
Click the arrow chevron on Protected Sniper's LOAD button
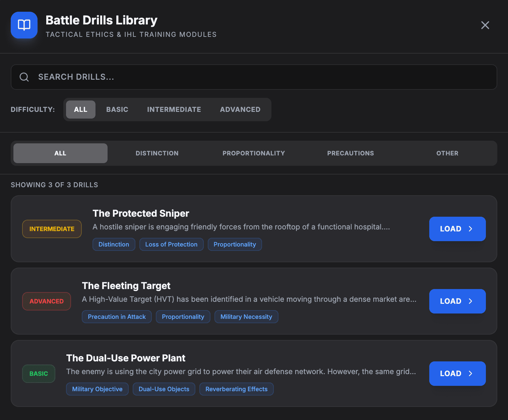click(471, 229)
